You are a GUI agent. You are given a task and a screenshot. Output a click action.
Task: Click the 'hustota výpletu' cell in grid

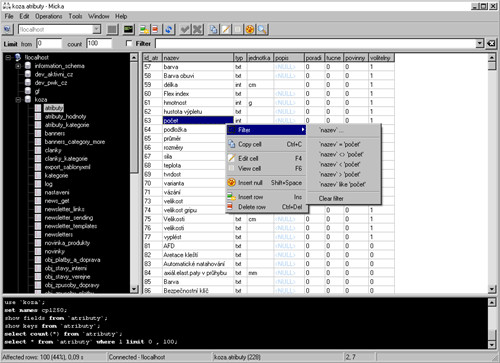[x=198, y=111]
